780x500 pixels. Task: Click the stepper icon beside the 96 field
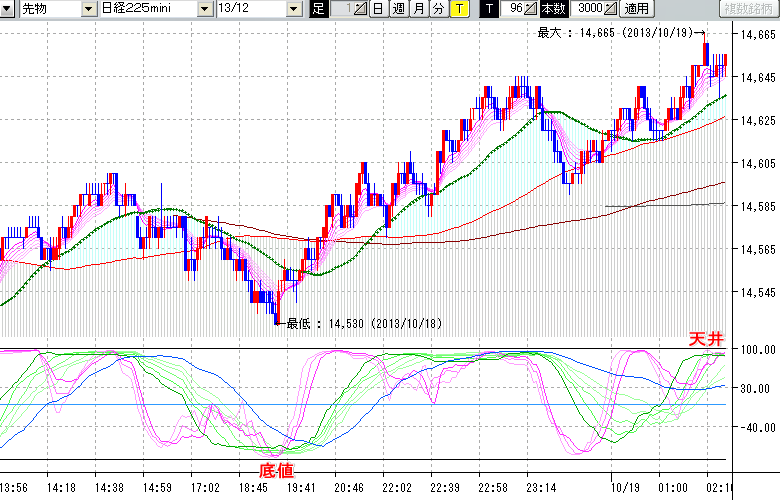coord(532,9)
